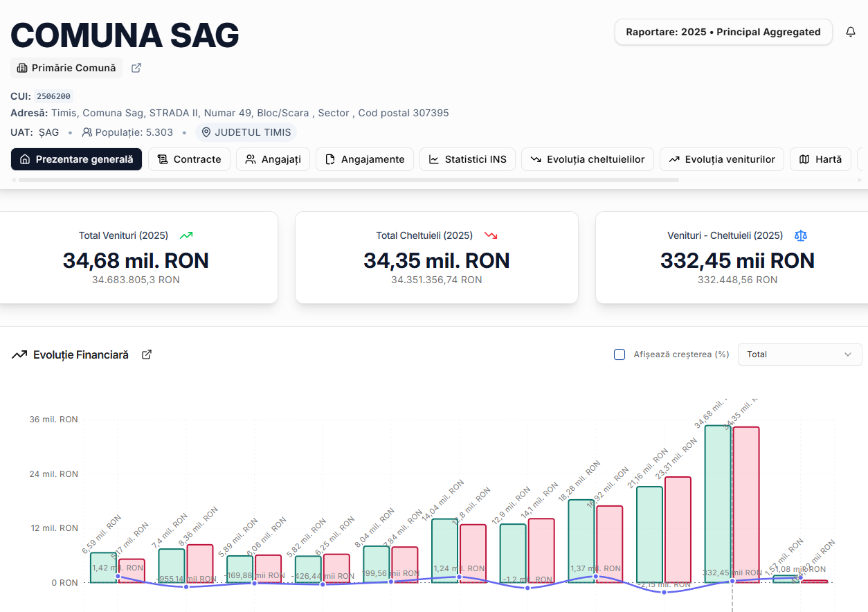
Task: Copy the CUI code 2506200
Action: 54,96
